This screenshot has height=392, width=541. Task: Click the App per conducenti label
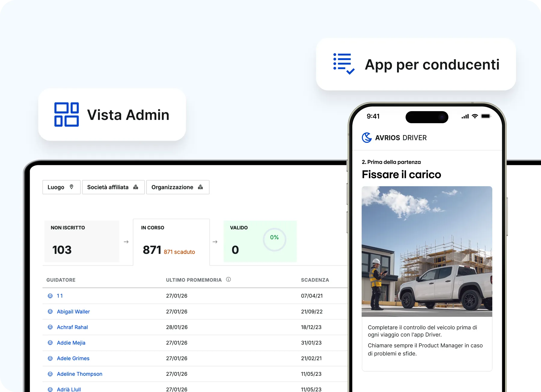coord(432,65)
